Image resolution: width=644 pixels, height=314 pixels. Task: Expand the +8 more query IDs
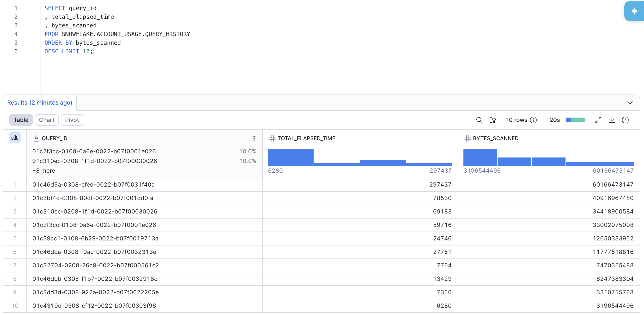tap(43, 170)
